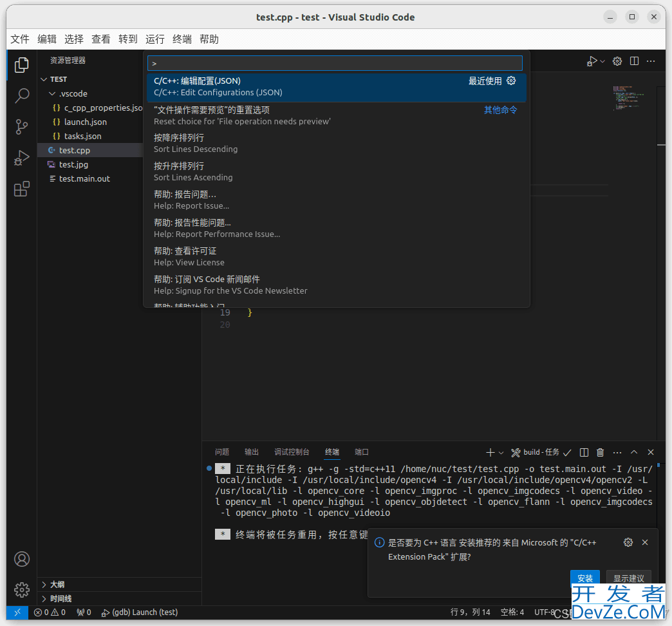Switch to the 问题 panel tab
The width and height of the screenshot is (672, 626).
point(222,452)
